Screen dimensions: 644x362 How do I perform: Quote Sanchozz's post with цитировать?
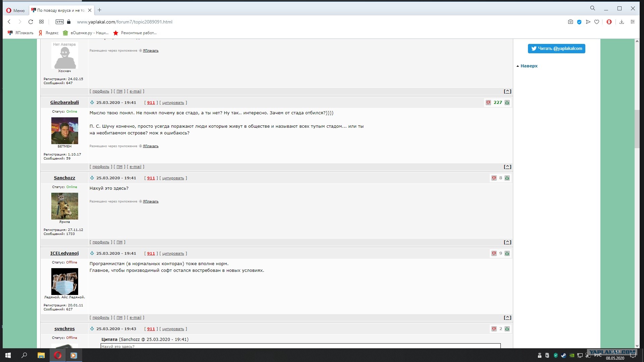point(173,178)
